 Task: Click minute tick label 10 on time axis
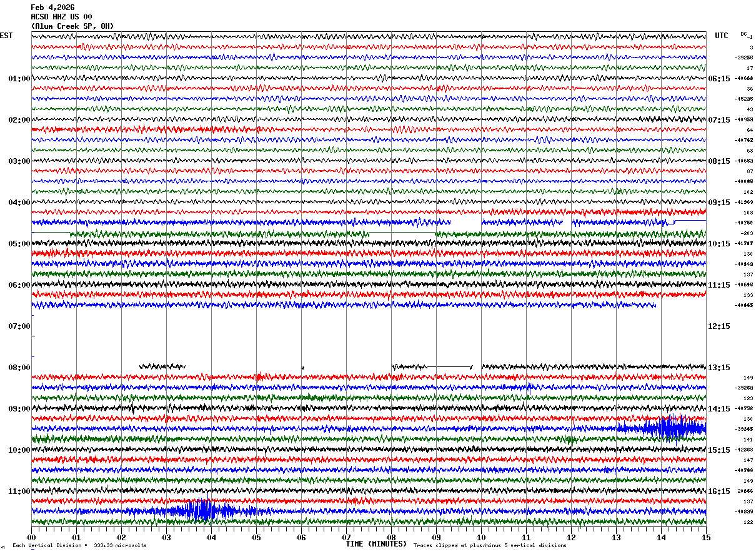point(481,537)
